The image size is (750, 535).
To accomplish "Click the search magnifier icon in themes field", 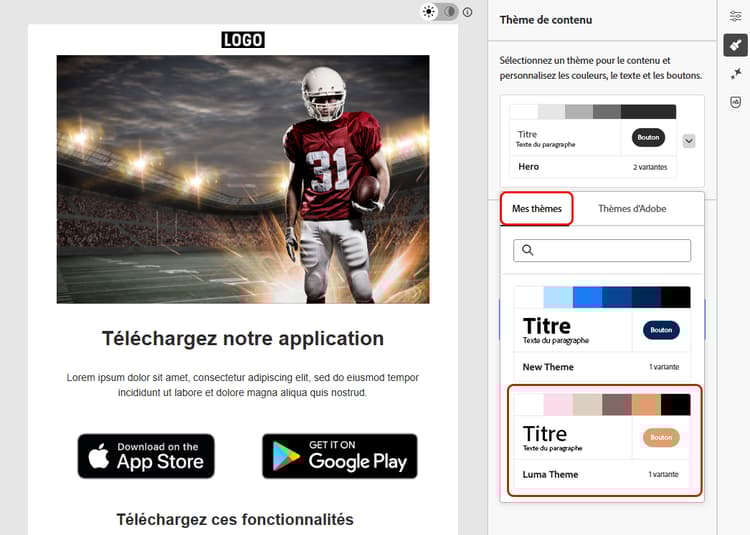I will (528, 250).
